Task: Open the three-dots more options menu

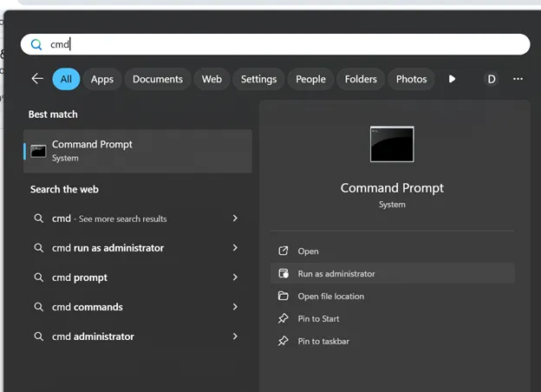Action: click(518, 79)
